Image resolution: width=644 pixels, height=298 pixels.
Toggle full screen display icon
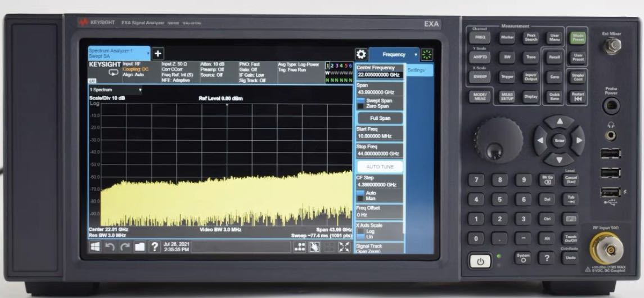click(344, 247)
